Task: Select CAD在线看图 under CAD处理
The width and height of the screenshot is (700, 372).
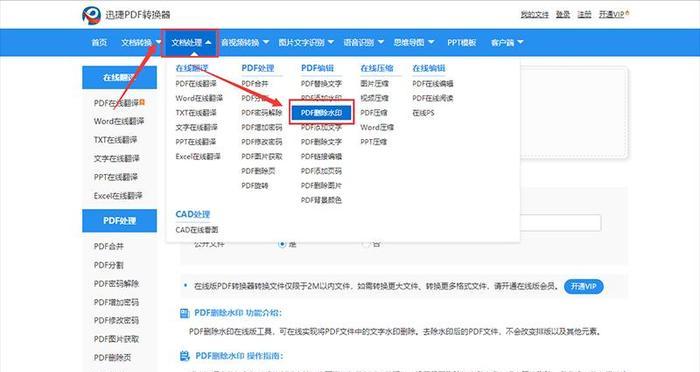Action: (197, 230)
